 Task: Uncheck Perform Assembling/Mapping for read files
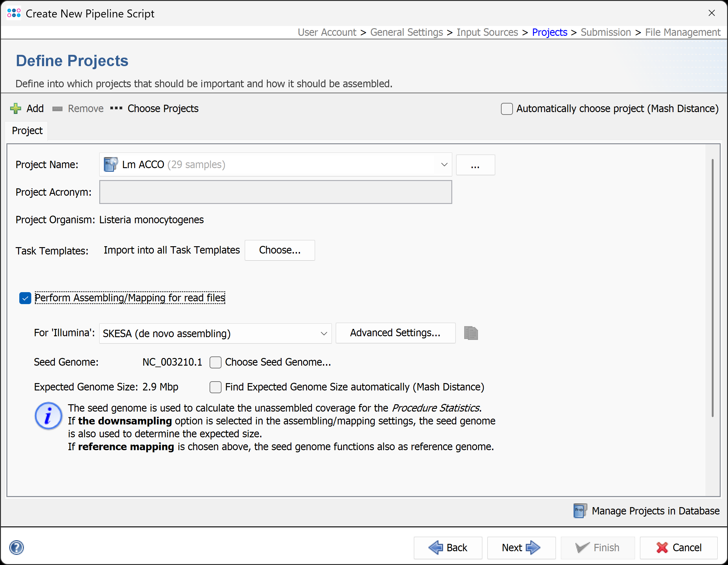[x=25, y=298]
